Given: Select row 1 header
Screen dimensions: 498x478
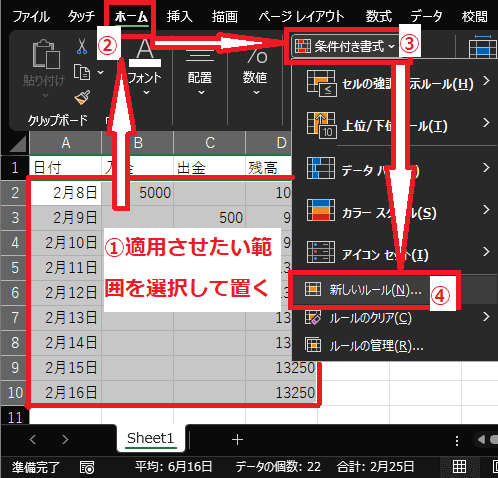Looking at the screenshot, I should point(15,167).
